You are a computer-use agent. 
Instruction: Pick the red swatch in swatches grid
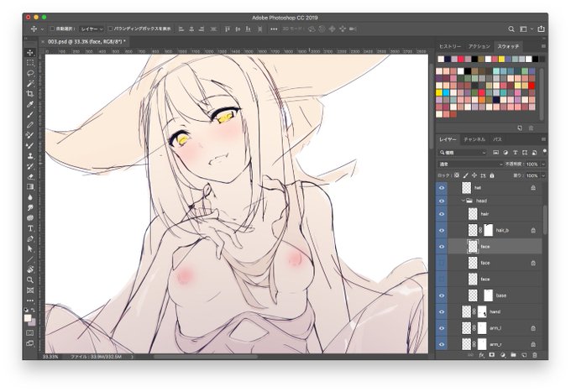(x=532, y=86)
